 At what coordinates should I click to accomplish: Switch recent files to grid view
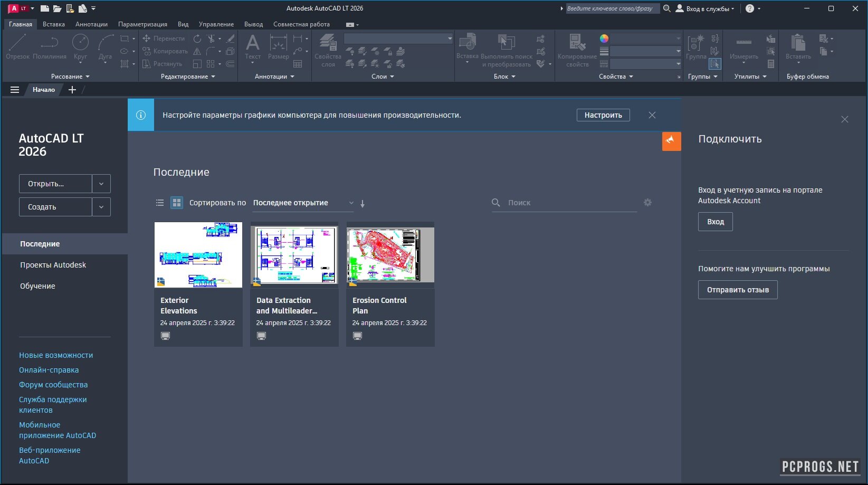pos(177,203)
